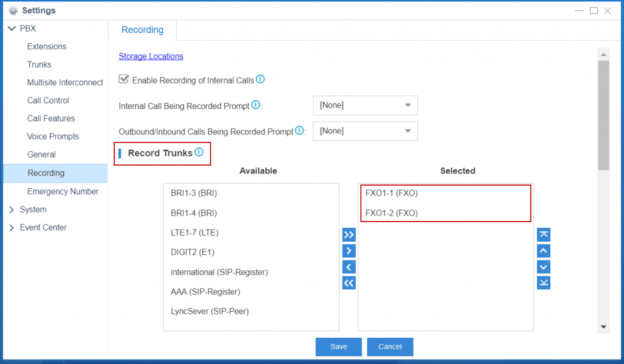
Task: Click the move all left double-arrow button
Action: [x=349, y=283]
